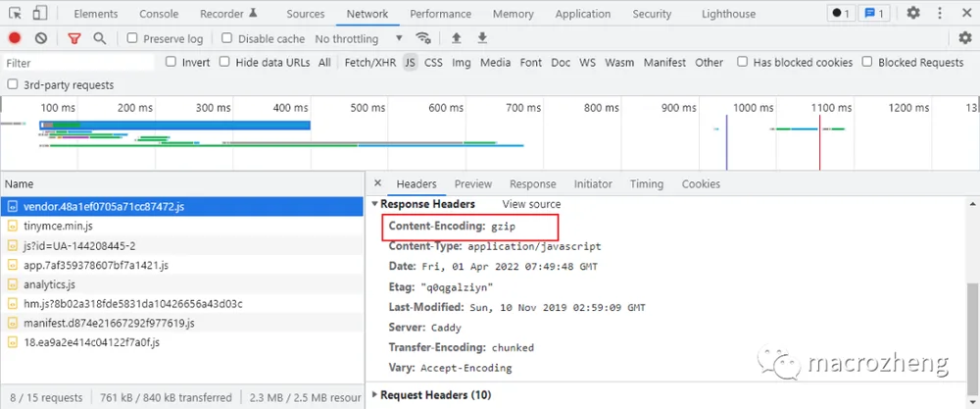Open the Memory tab

click(x=514, y=14)
